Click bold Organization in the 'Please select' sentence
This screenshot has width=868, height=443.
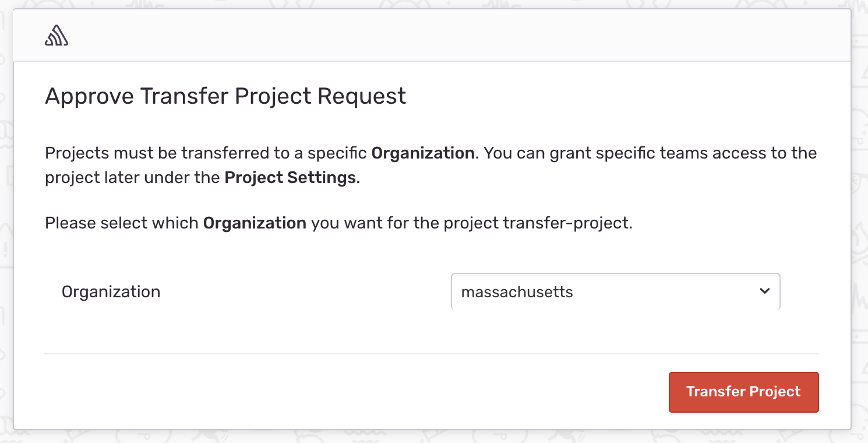[x=255, y=223]
